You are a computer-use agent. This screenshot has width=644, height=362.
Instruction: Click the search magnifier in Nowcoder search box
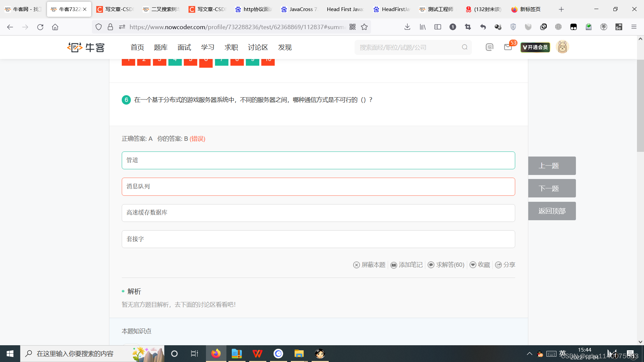[465, 47]
